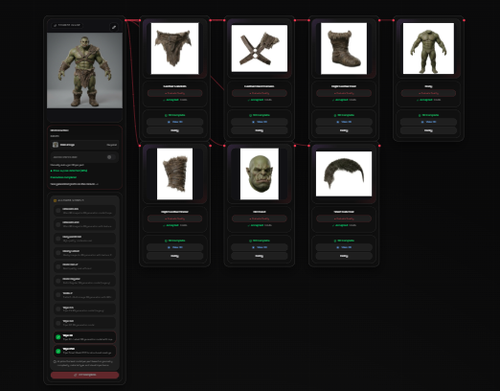
Task: Click the green completion status on the hair card
Action: (344, 241)
